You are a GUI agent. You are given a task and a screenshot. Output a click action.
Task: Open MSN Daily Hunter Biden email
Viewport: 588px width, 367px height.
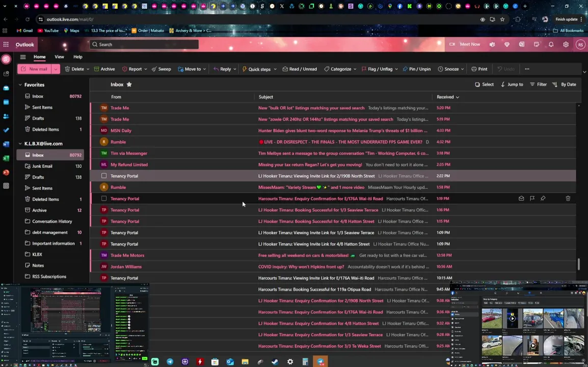[333, 130]
